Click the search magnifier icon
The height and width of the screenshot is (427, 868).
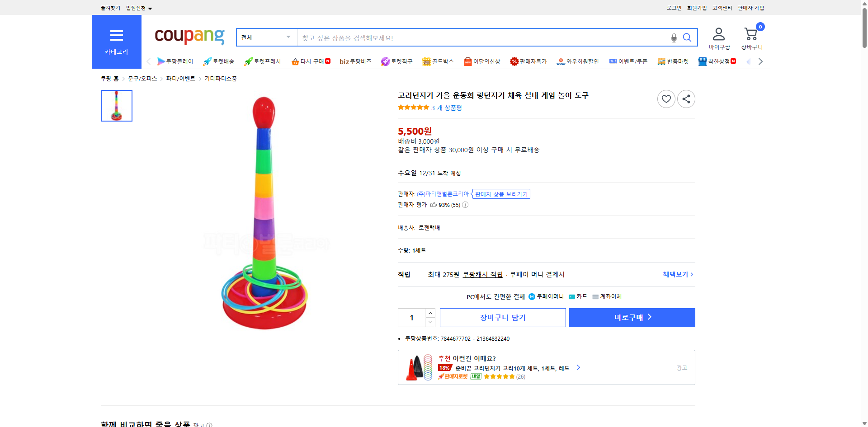687,38
